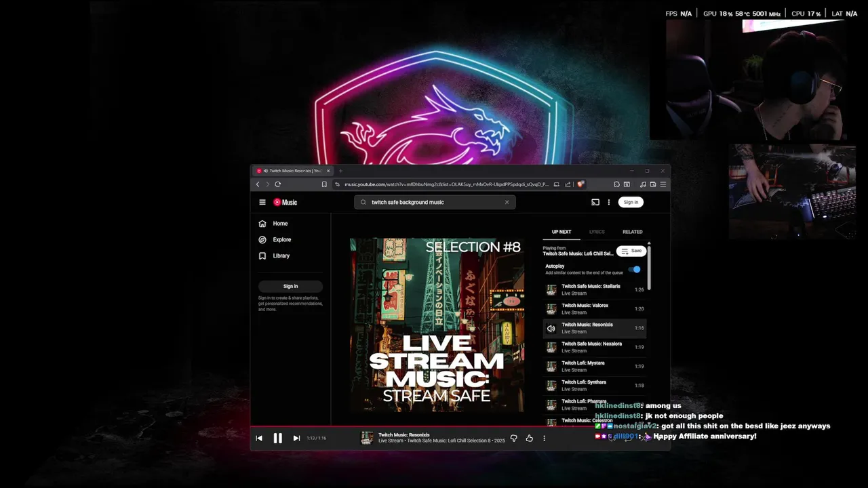Open the player bar three-dot action menu
This screenshot has height=488, width=868.
(x=544, y=438)
